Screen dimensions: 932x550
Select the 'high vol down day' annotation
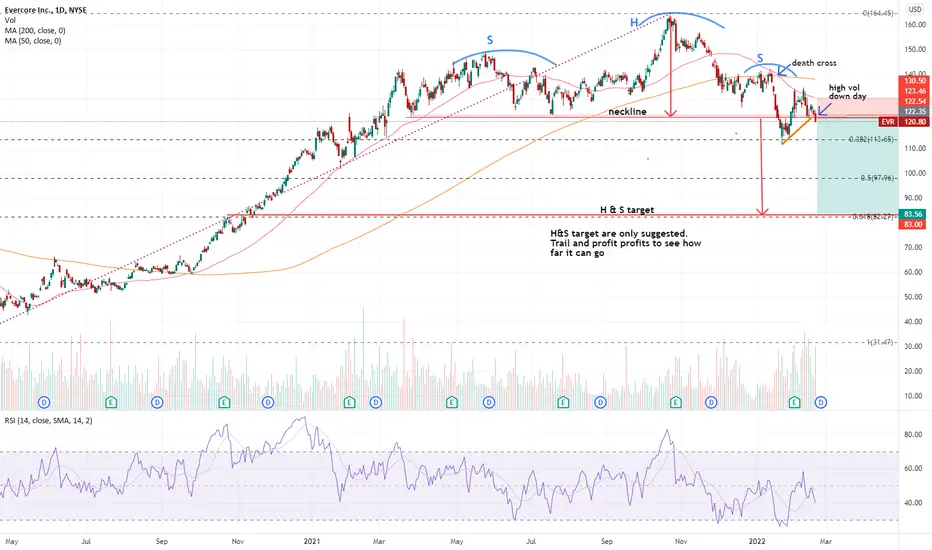(x=848, y=92)
